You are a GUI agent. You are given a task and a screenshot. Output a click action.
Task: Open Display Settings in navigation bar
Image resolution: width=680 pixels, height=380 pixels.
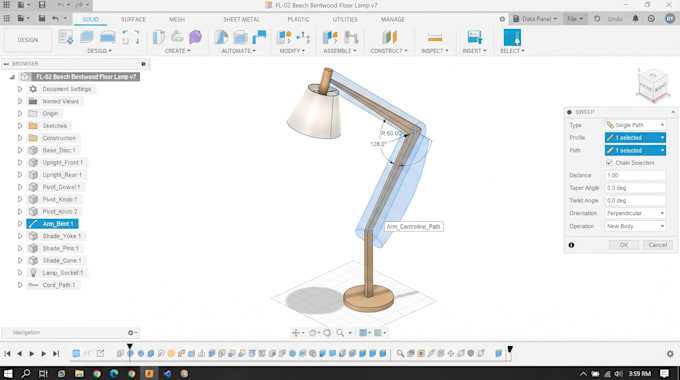point(363,333)
